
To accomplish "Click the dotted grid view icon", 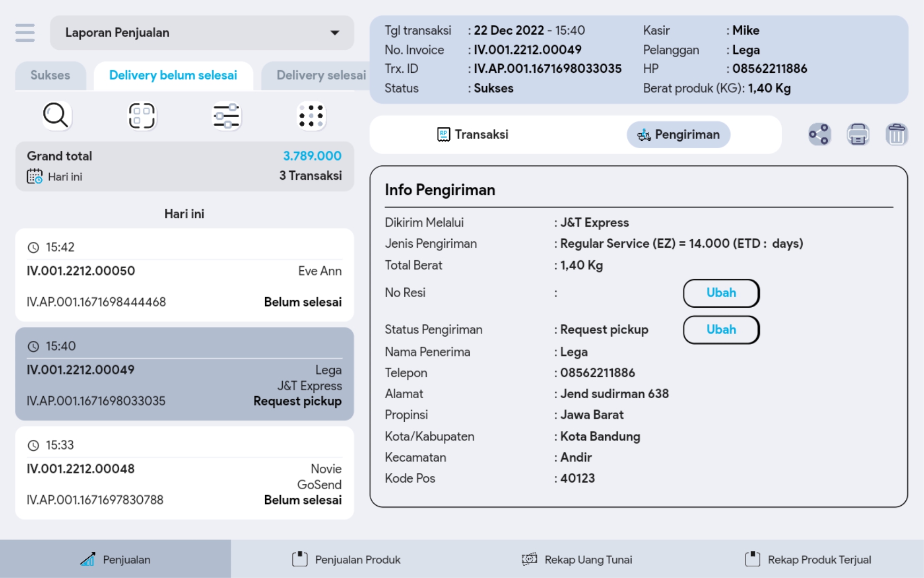I will click(311, 116).
